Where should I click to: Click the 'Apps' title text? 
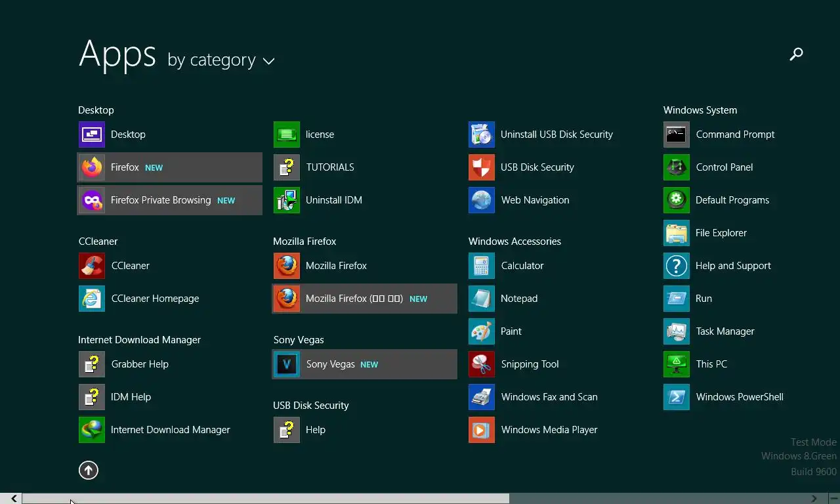(x=117, y=53)
